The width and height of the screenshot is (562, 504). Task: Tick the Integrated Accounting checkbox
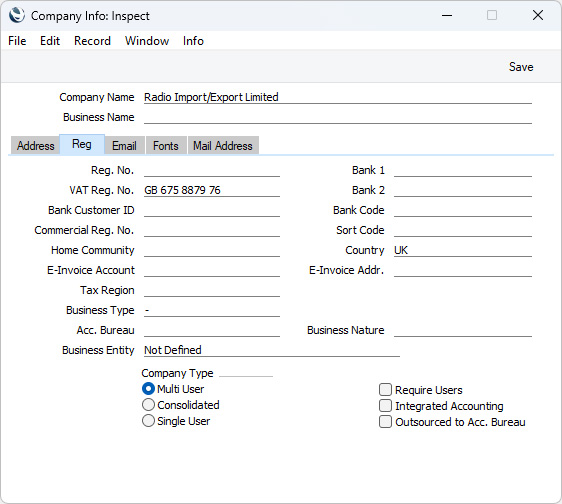(385, 406)
